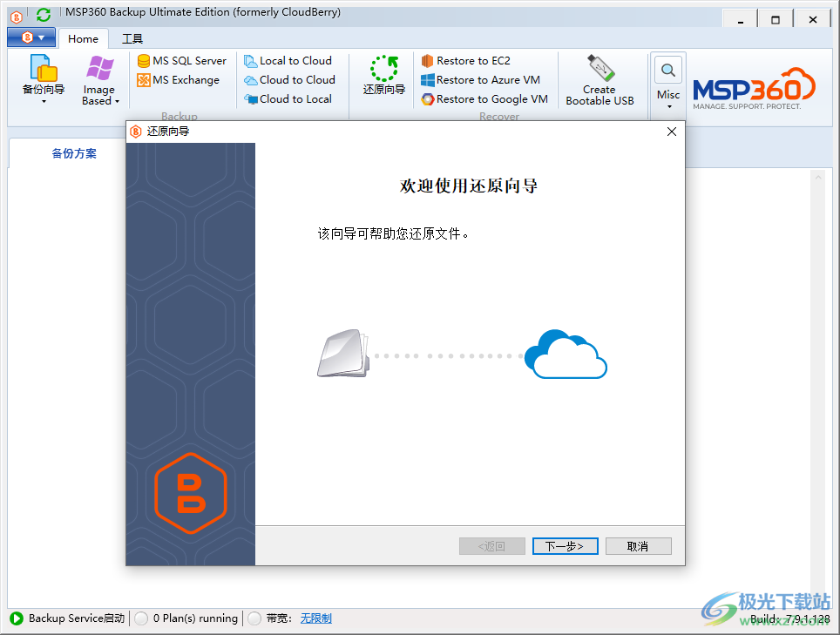840x635 pixels.
Task: Click the MS SQL Server backup icon
Action: click(181, 61)
